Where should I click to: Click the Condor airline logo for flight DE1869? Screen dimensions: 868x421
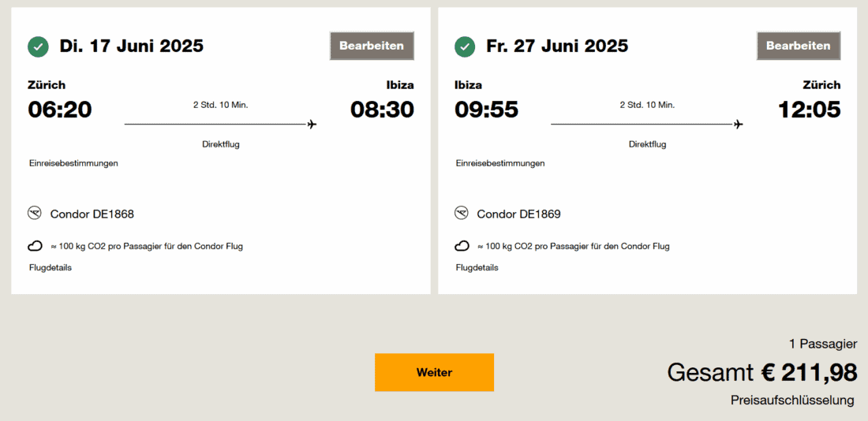(462, 214)
